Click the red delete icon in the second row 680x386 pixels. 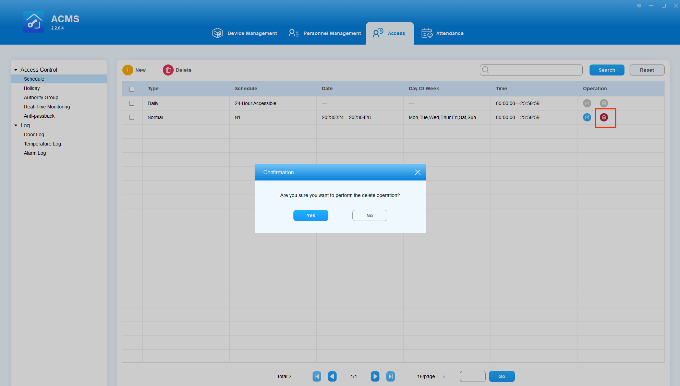point(604,117)
